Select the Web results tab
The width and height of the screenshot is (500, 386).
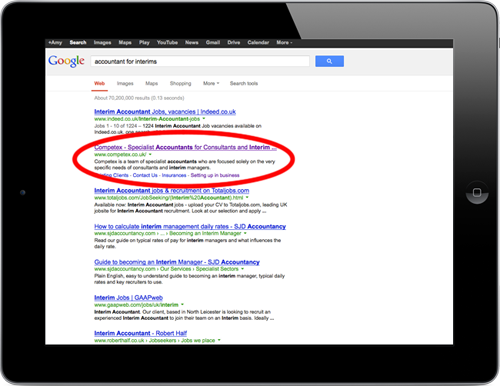(x=99, y=83)
